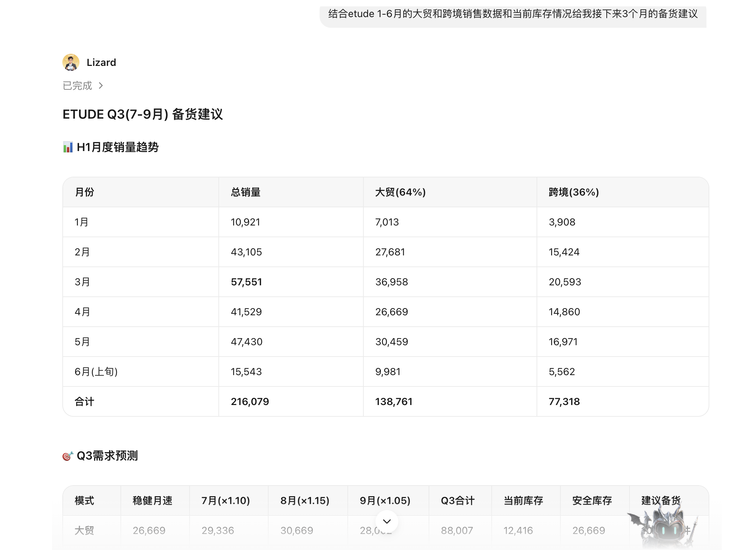Select the 4月 row label
Image resolution: width=756 pixels, height=550 pixels.
click(82, 312)
